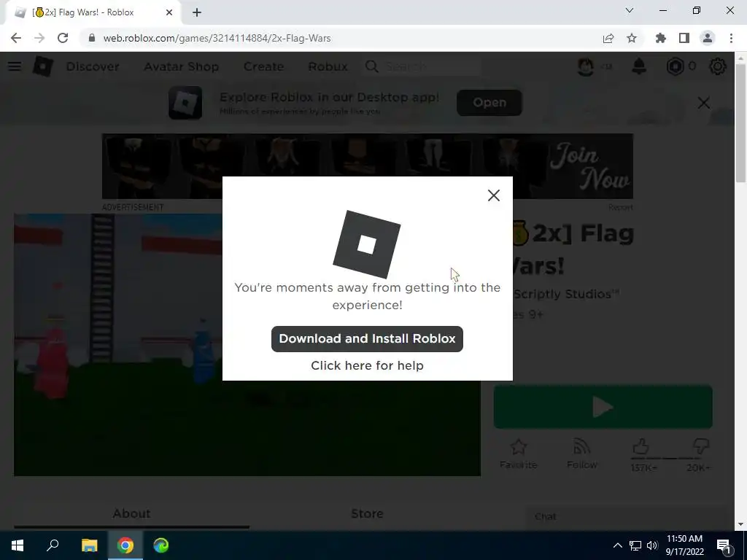Image resolution: width=747 pixels, height=560 pixels.
Task: Report the advertisement
Action: click(x=620, y=207)
